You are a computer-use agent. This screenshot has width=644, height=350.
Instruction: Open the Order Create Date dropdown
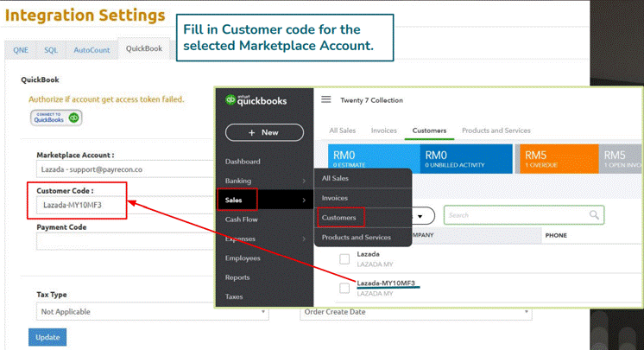[x=415, y=312]
